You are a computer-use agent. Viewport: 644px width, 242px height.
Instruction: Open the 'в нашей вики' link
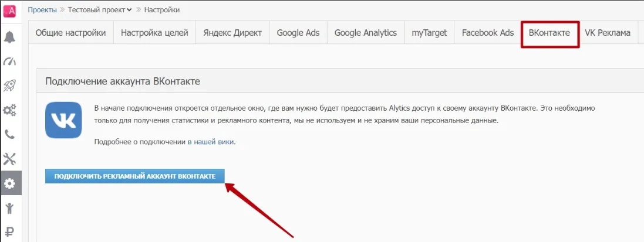tap(211, 142)
